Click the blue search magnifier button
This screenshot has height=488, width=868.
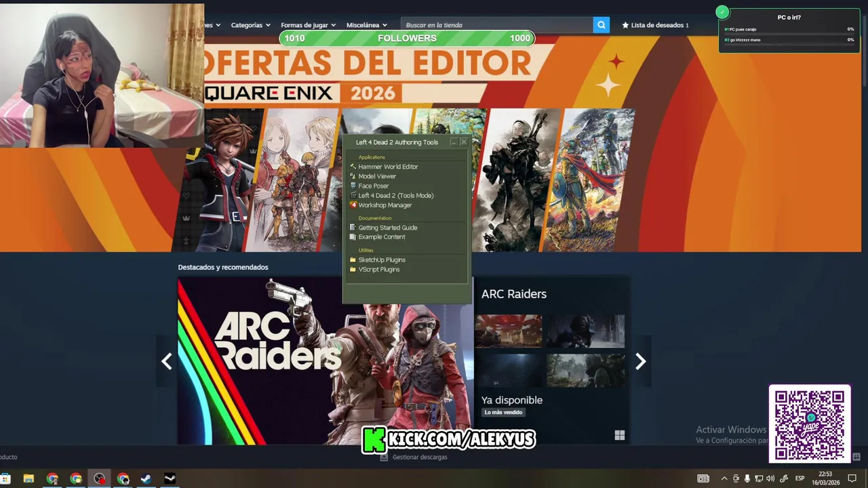[601, 25]
